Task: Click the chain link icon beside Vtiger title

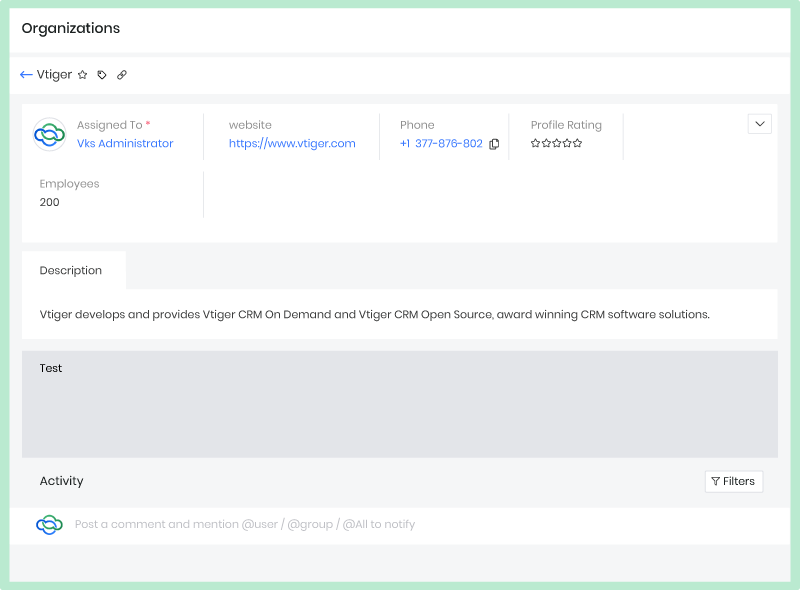Action: [122, 75]
